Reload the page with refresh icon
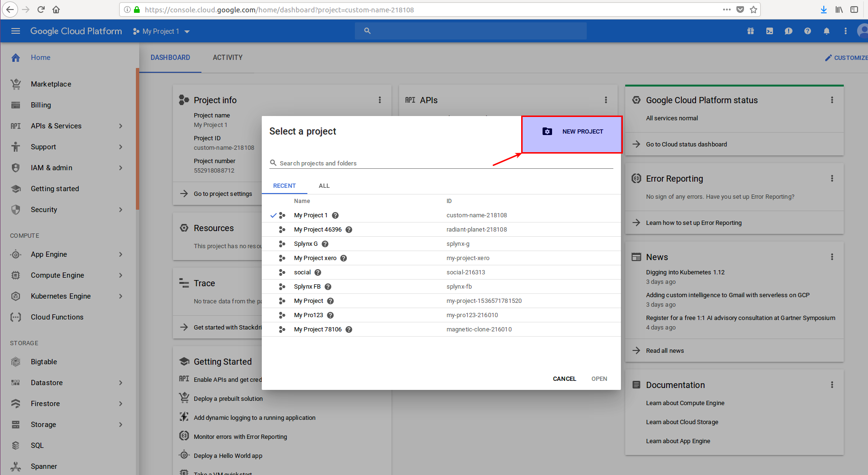Screen dimensions: 868x475 tap(41, 10)
